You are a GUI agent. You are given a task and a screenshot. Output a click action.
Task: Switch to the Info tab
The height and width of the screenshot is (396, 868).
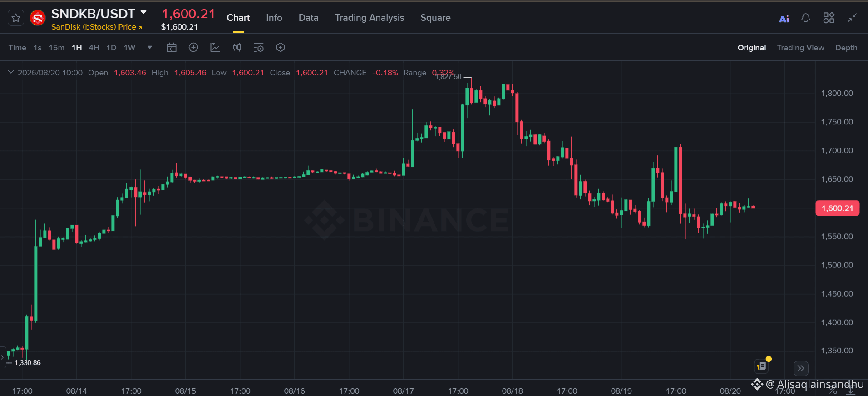point(274,18)
